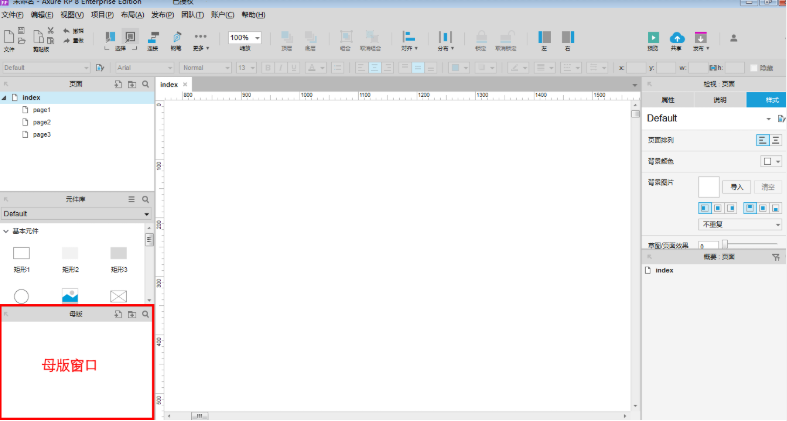Toggle the Right panels button (右)
787x421 pixels.
tap(568, 41)
